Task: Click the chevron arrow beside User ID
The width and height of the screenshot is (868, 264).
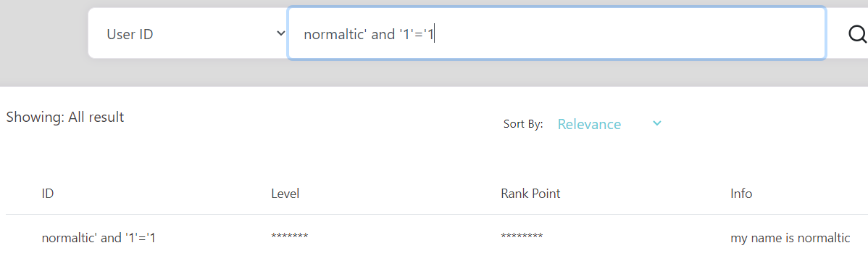Action: coord(280,34)
